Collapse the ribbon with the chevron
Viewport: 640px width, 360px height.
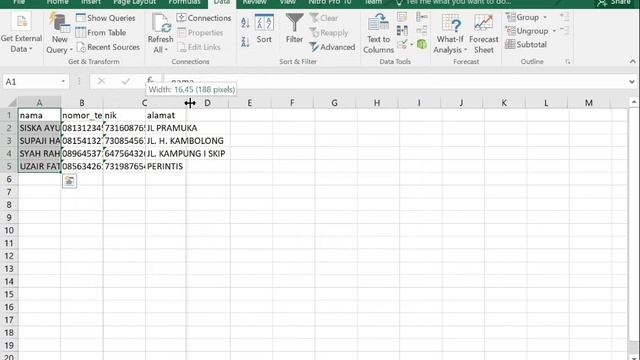click(x=632, y=62)
